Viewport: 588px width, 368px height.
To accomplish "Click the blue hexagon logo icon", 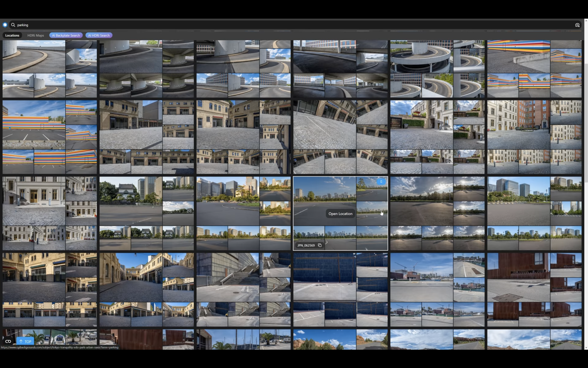I will coord(5,25).
